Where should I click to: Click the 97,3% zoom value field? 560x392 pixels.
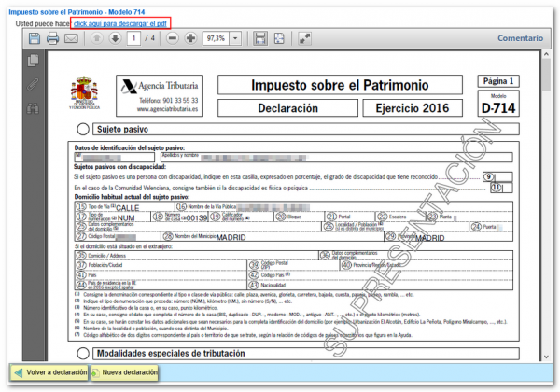pyautogui.click(x=217, y=38)
